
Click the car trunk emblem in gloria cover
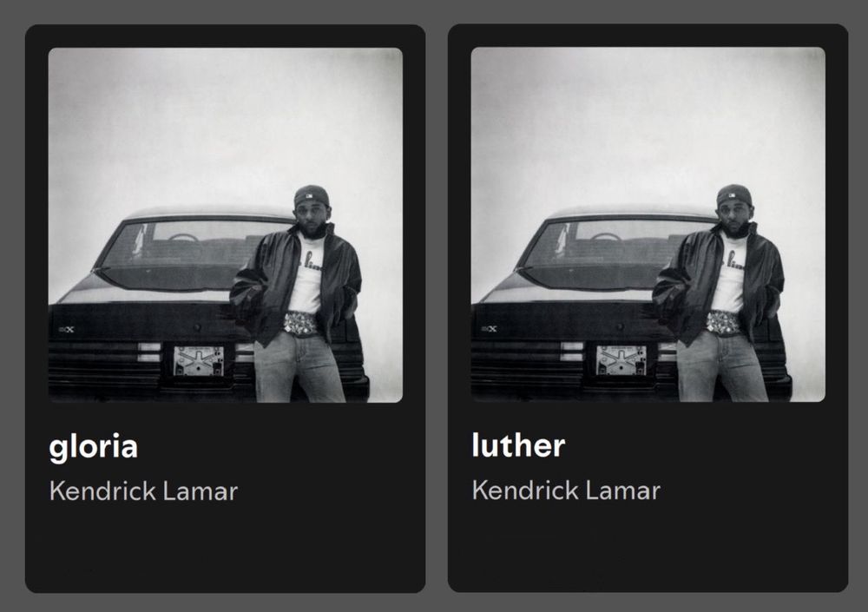click(67, 330)
